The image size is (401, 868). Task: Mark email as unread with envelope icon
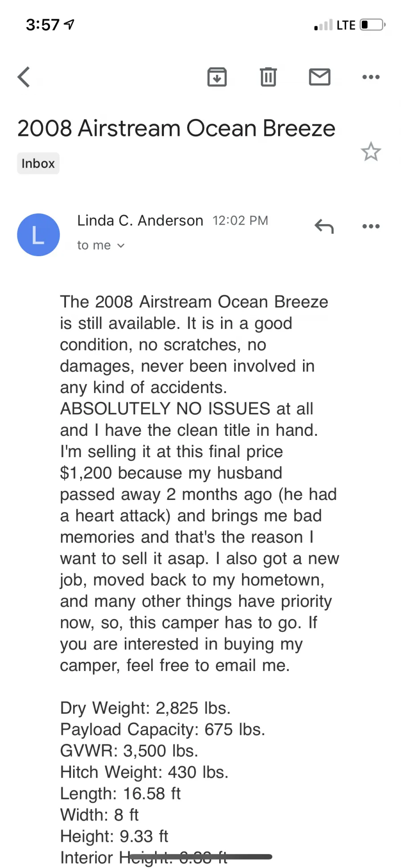(319, 77)
